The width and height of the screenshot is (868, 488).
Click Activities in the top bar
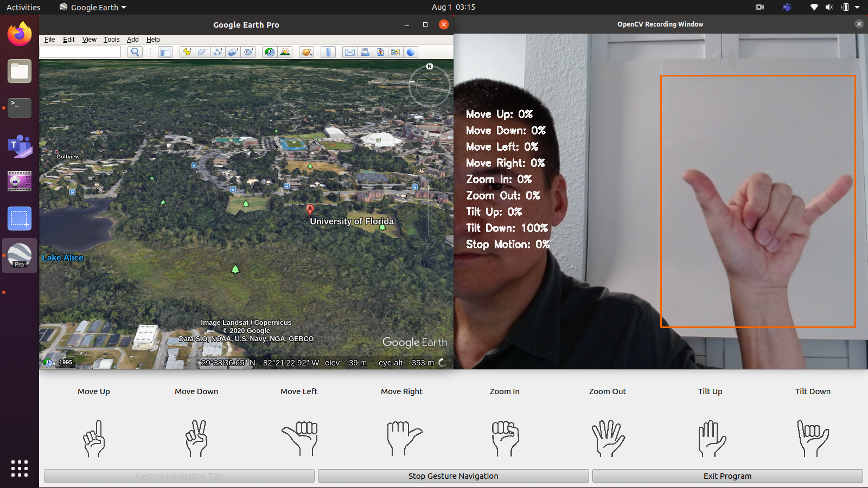click(23, 7)
